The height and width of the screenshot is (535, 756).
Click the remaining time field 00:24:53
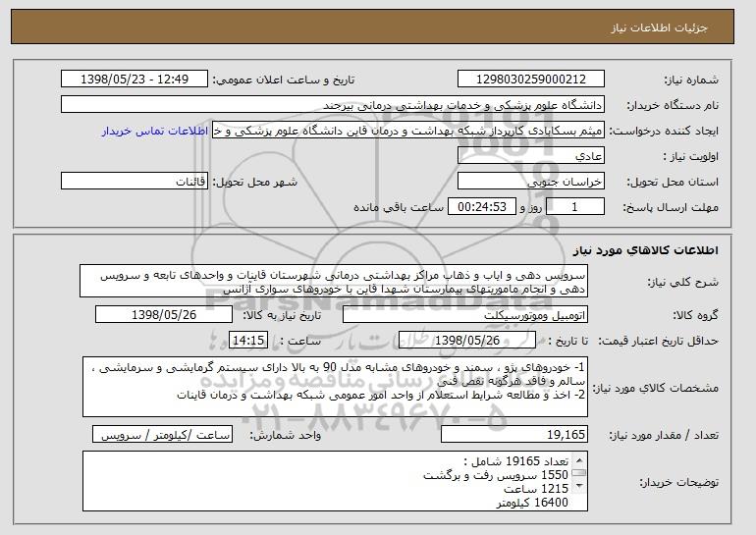pos(482,207)
